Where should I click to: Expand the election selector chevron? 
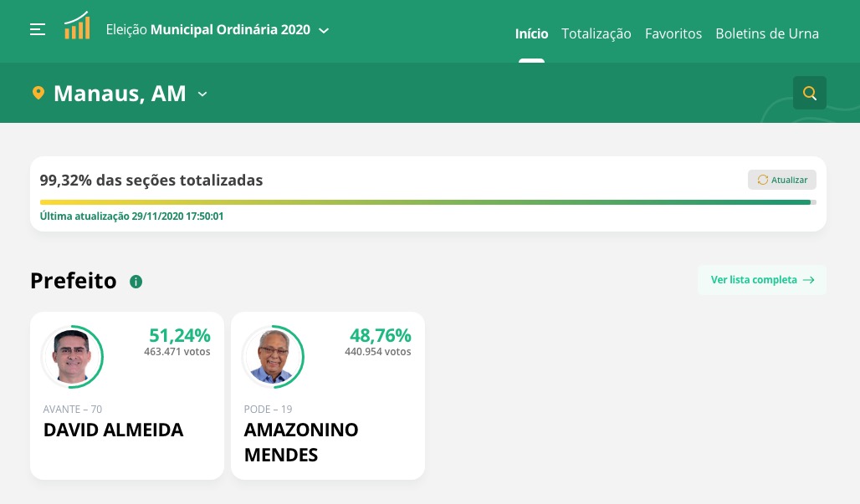(x=324, y=31)
